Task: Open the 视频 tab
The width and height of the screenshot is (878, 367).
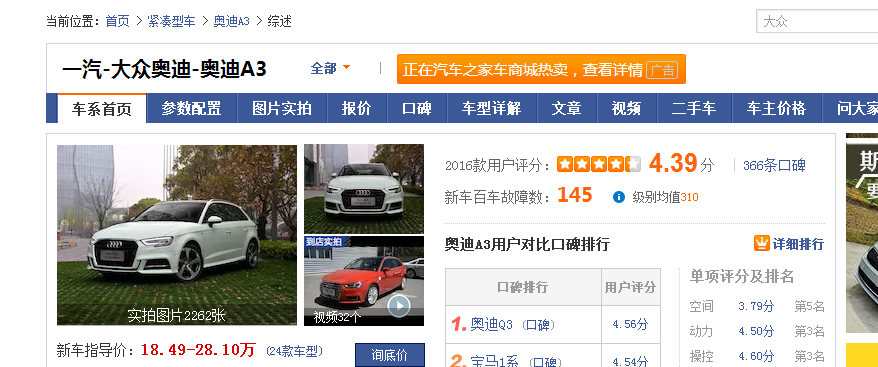Action: point(627,109)
